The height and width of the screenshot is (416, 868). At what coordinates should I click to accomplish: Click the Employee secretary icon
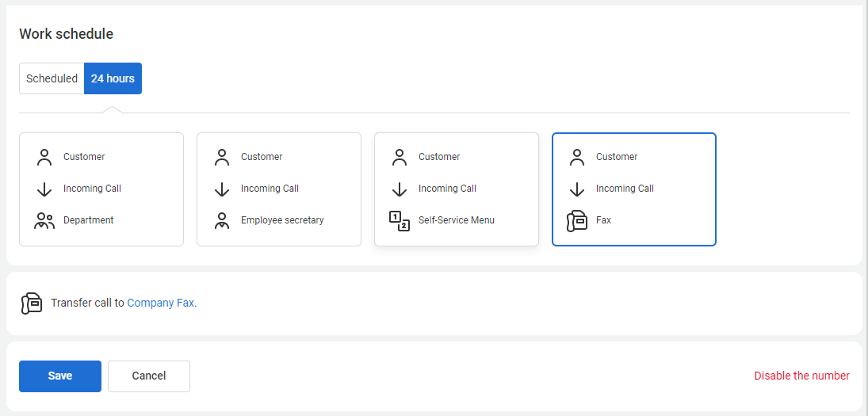pyautogui.click(x=222, y=221)
